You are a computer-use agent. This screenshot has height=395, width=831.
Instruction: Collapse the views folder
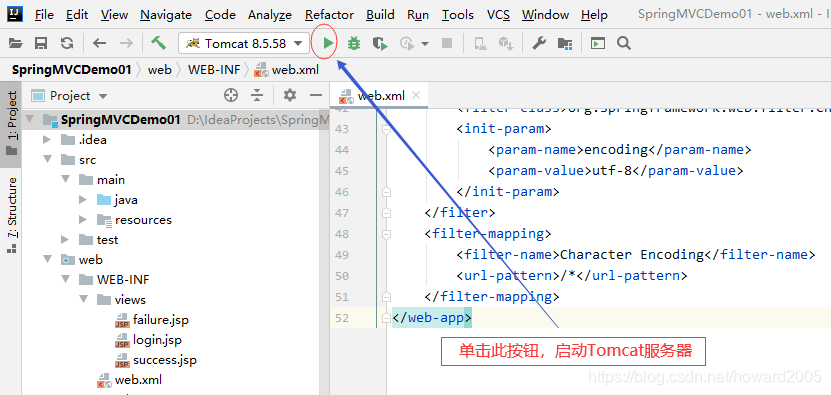(84, 300)
